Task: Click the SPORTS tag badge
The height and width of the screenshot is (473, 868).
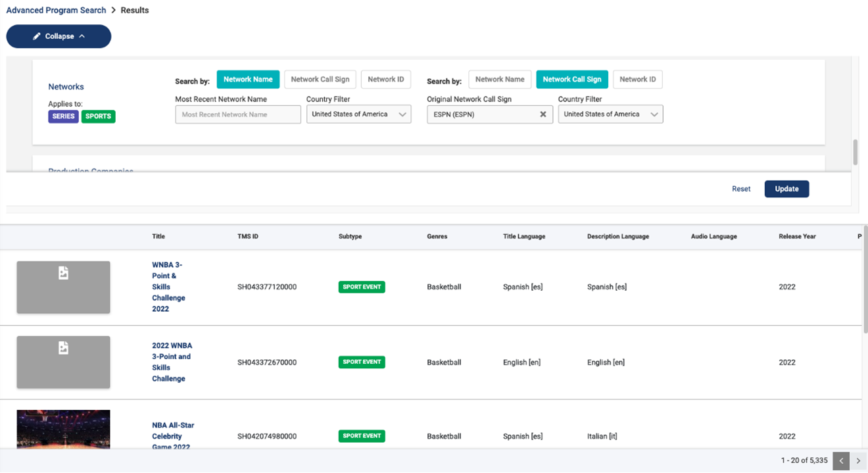Action: pyautogui.click(x=98, y=116)
